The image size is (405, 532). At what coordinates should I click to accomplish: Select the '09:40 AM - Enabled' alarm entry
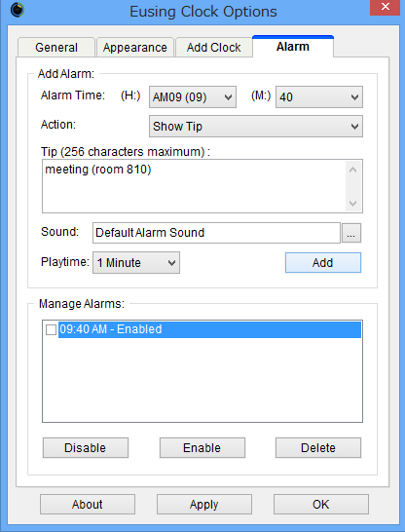(x=209, y=329)
